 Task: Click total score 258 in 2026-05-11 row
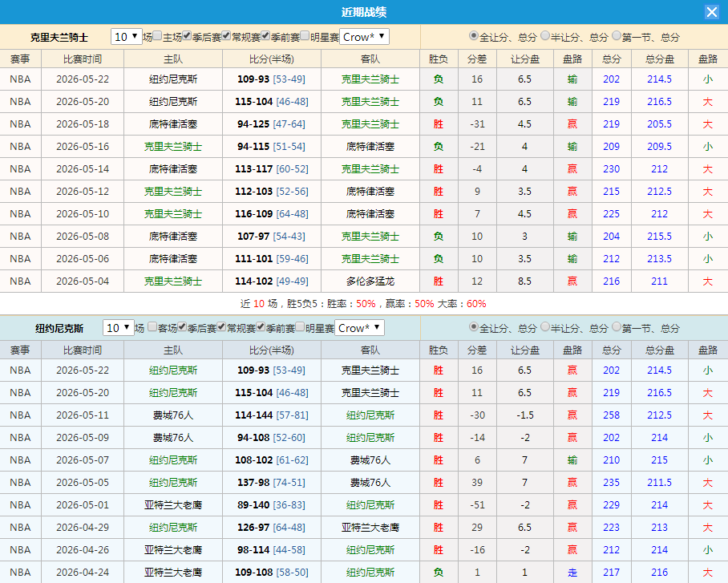[x=611, y=415]
